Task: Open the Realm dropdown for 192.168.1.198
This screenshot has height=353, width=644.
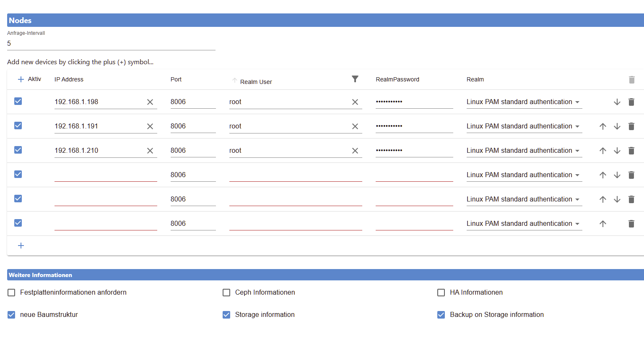Action: pyautogui.click(x=523, y=102)
